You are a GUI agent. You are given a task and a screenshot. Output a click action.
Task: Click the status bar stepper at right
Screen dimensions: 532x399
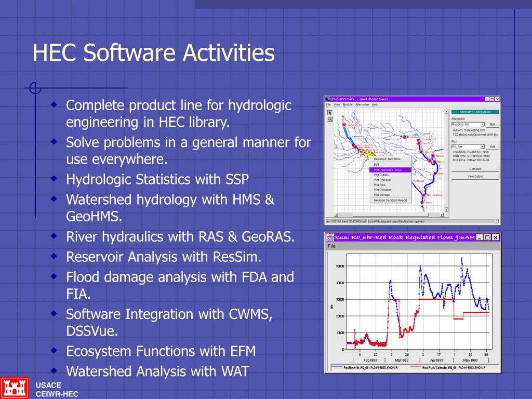[x=496, y=221]
